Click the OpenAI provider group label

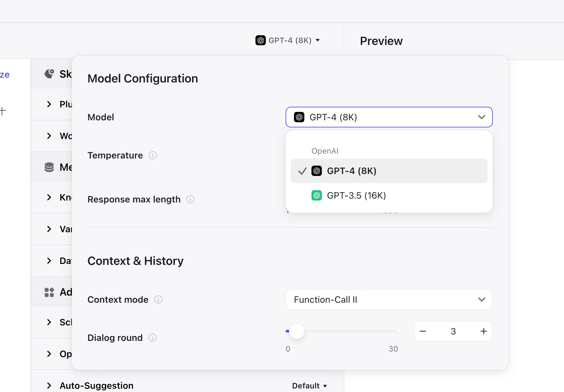[325, 151]
